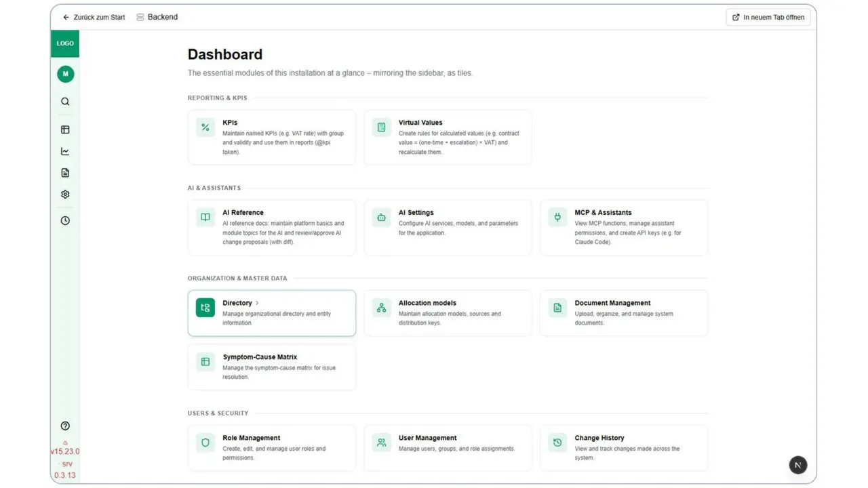Click the green Directory tree icon
The image size is (868, 488).
click(205, 308)
